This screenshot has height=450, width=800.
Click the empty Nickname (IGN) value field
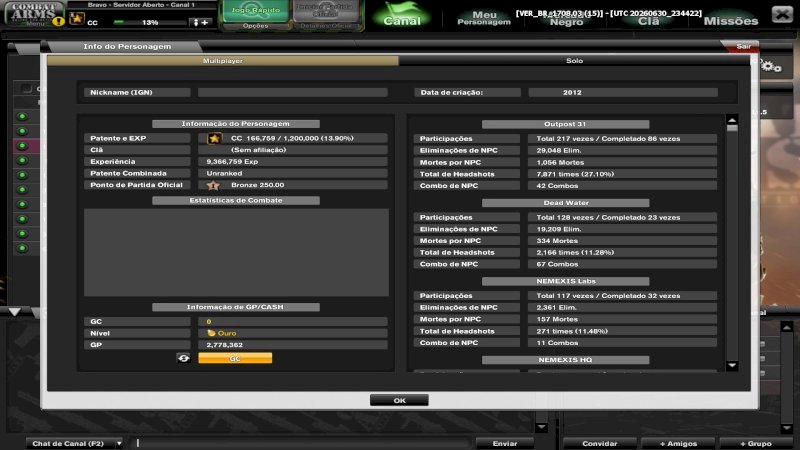pos(293,92)
